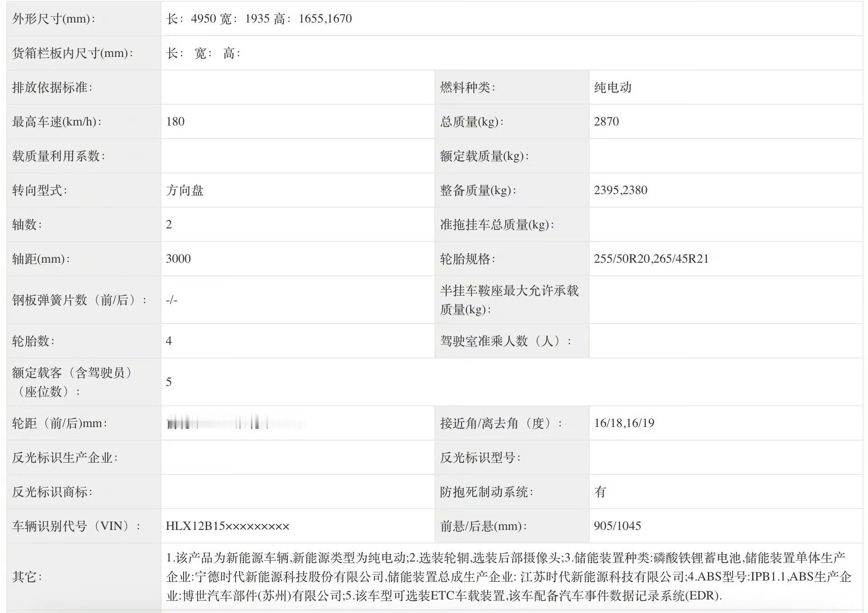Click the fuel value 纯电动
Viewport: 868px width, 613px height.
(613, 88)
